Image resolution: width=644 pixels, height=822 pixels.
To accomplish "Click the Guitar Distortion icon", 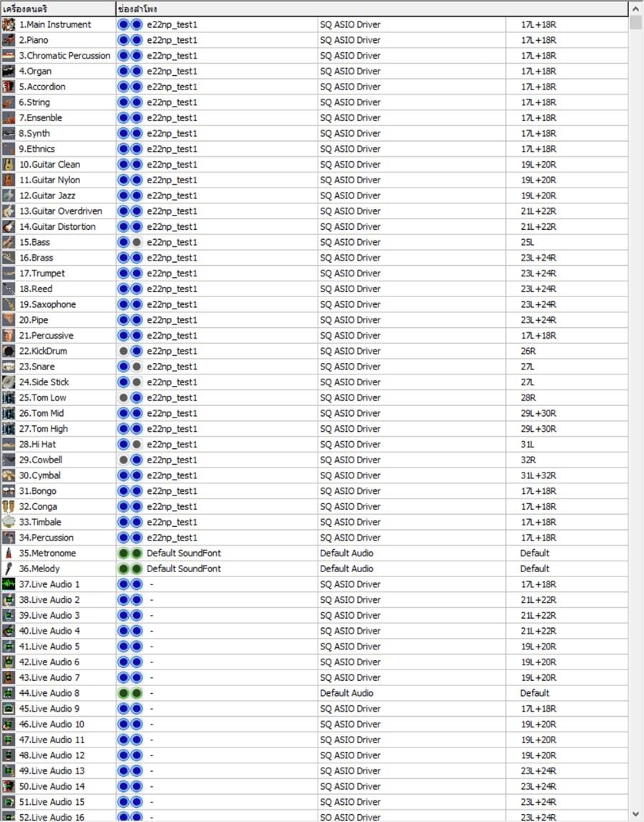I will (x=9, y=226).
